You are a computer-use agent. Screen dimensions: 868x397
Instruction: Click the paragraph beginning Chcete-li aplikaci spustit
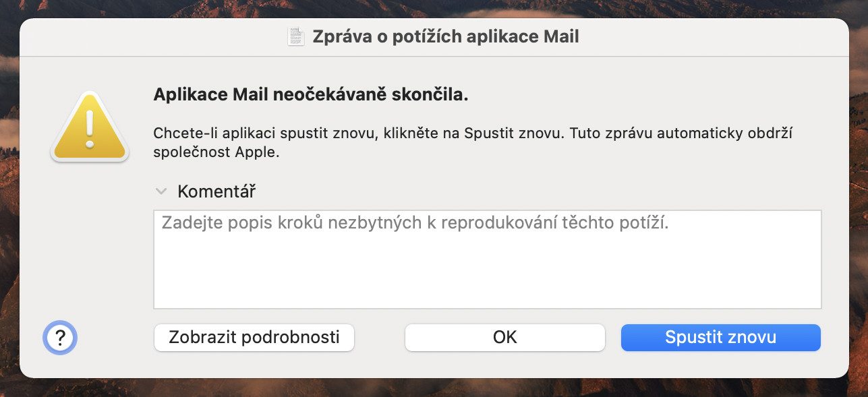pos(473,142)
